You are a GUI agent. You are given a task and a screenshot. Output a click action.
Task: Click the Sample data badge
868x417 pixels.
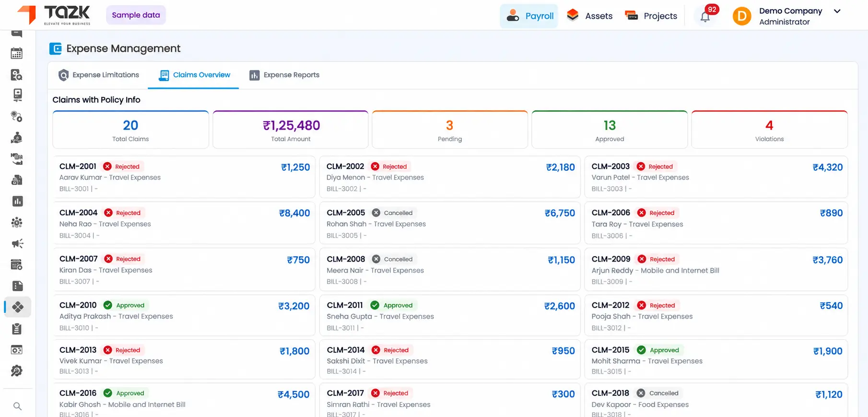point(136,15)
